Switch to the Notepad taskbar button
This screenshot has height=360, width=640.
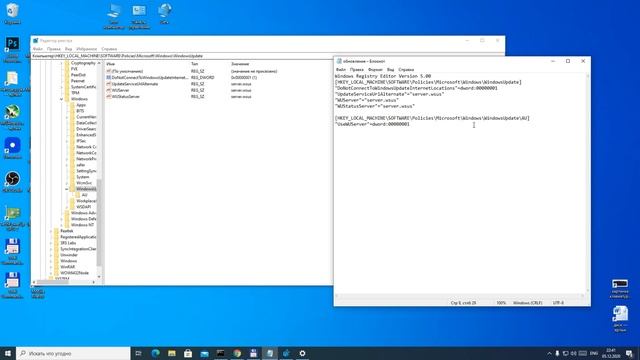point(270,353)
